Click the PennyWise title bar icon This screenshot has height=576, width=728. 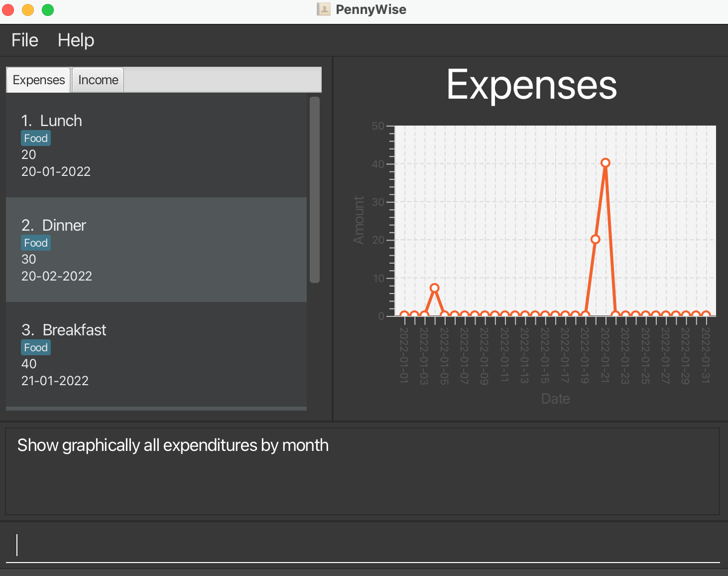pos(324,9)
